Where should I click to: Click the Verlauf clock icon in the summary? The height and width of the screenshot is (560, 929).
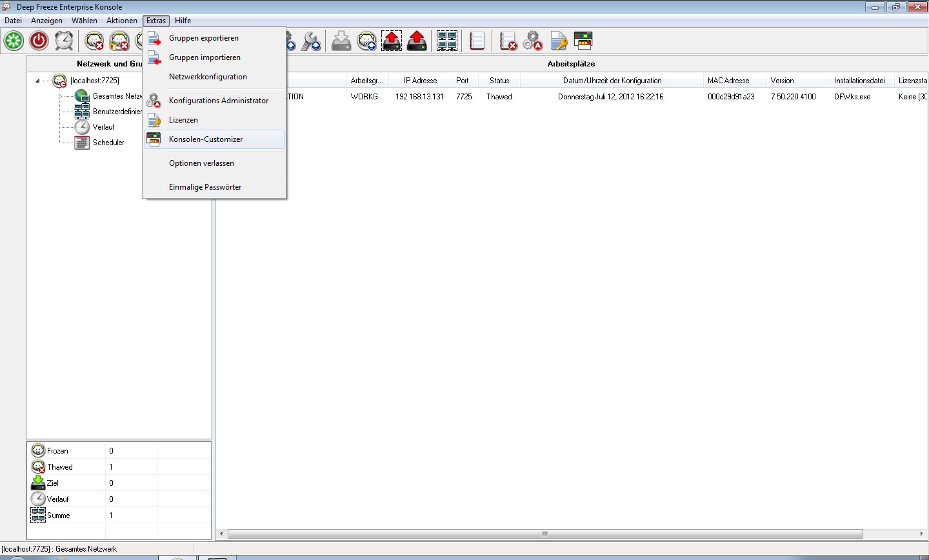(38, 499)
